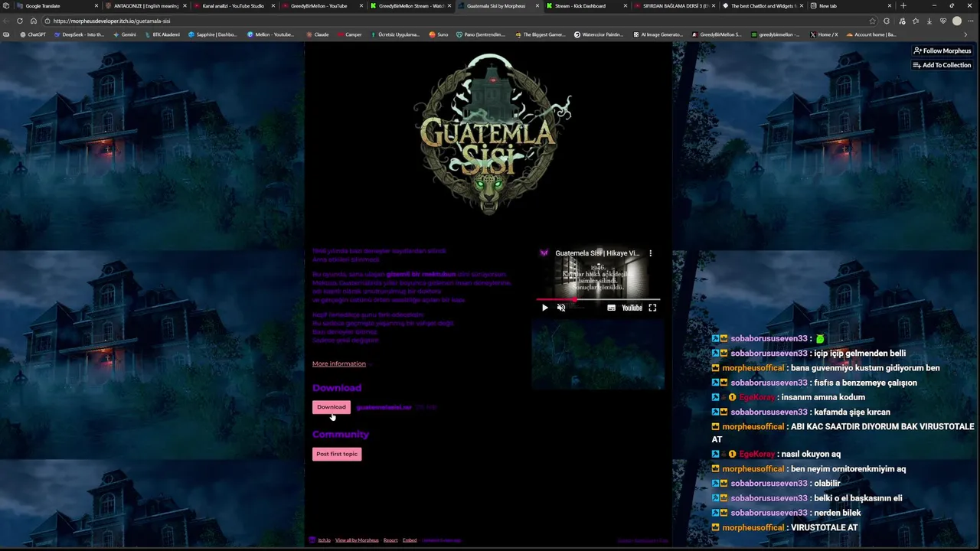Open DeepSeek bookmark
The image size is (980, 551).
79,34
